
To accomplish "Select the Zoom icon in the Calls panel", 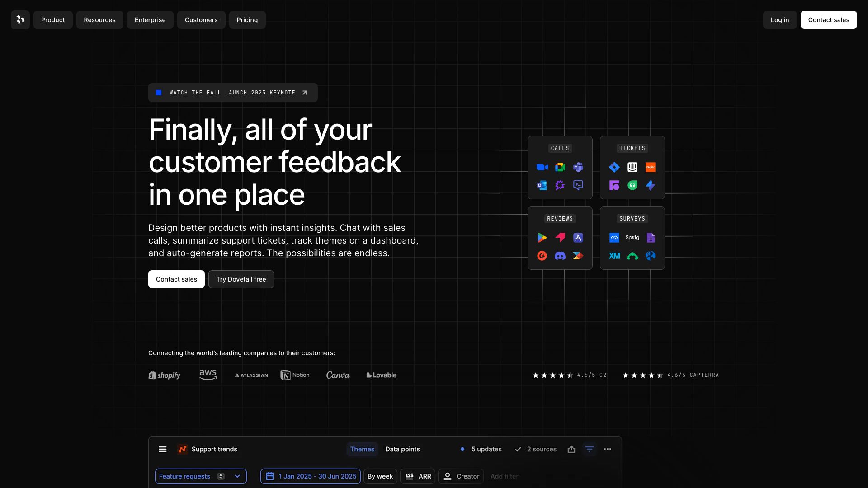I will [542, 167].
